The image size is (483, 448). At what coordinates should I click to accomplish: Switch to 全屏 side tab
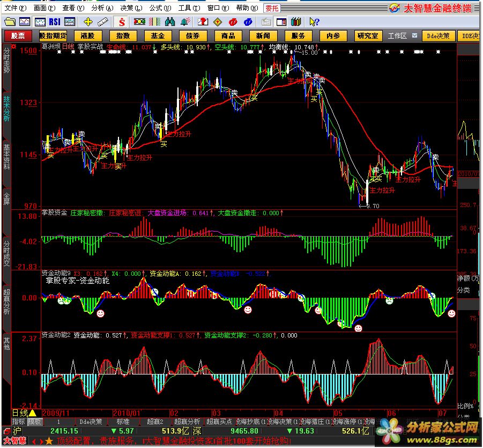6,199
